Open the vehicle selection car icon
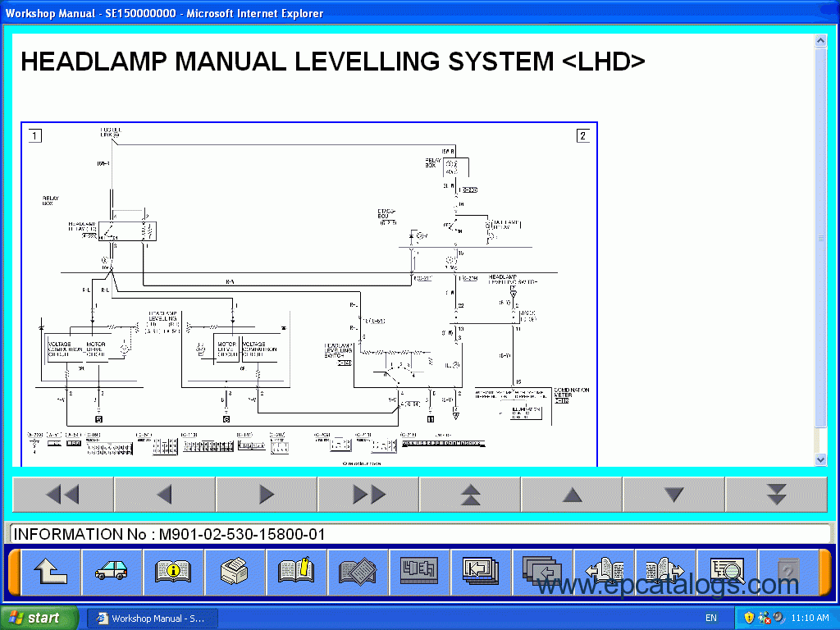Viewport: 840px width, 630px height. (x=112, y=572)
